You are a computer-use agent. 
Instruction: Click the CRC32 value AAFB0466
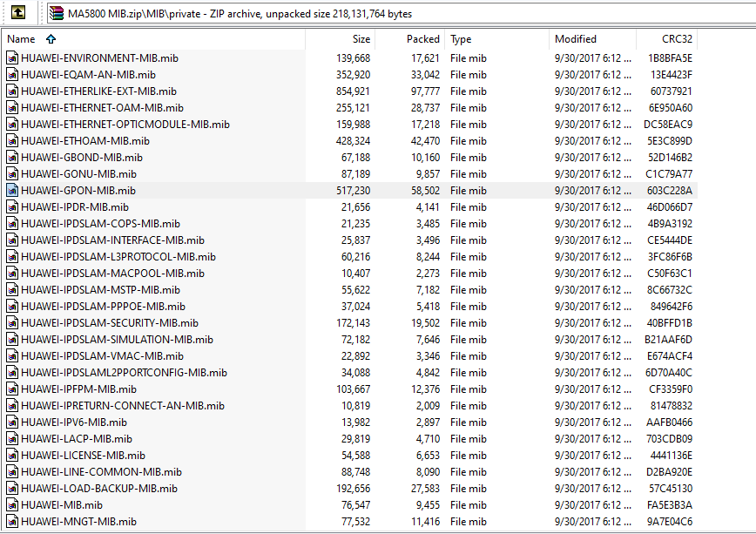669,422
